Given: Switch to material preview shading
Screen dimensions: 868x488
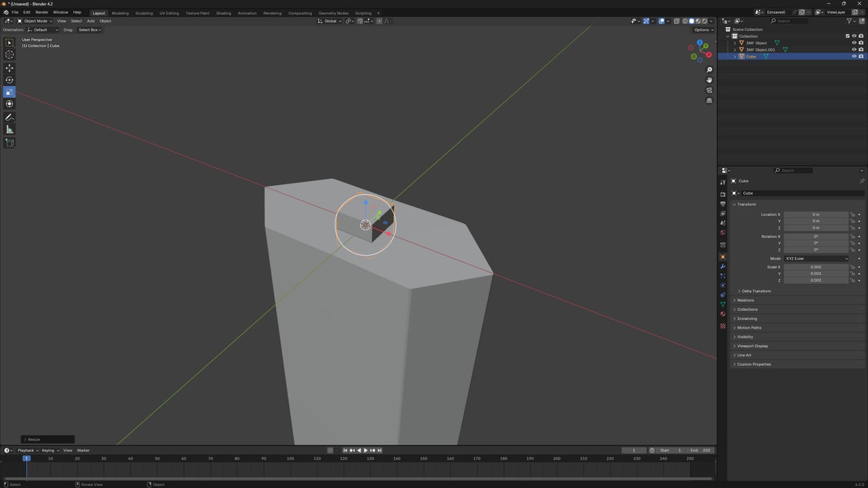Looking at the screenshot, I should pyautogui.click(x=698, y=21).
